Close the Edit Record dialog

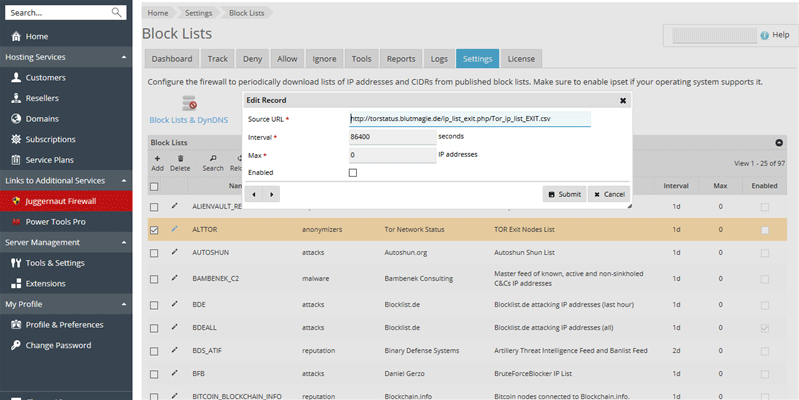(622, 101)
